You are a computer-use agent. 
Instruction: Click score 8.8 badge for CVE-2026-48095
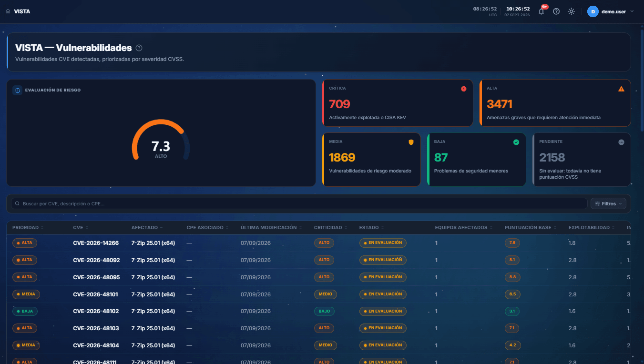[512, 277]
